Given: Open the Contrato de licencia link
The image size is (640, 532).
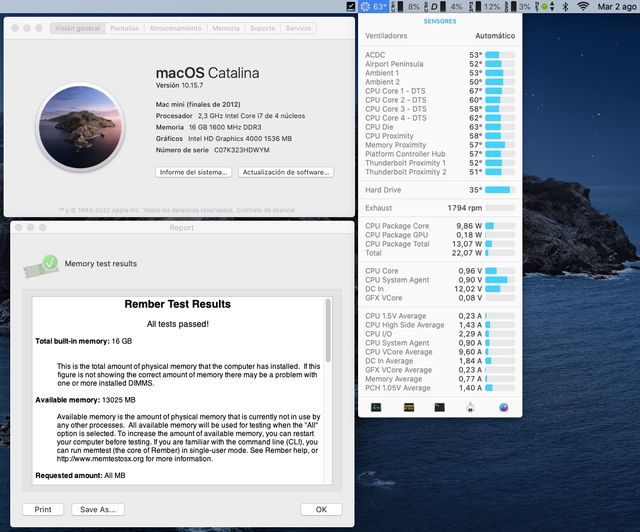Looking at the screenshot, I should [x=266, y=210].
